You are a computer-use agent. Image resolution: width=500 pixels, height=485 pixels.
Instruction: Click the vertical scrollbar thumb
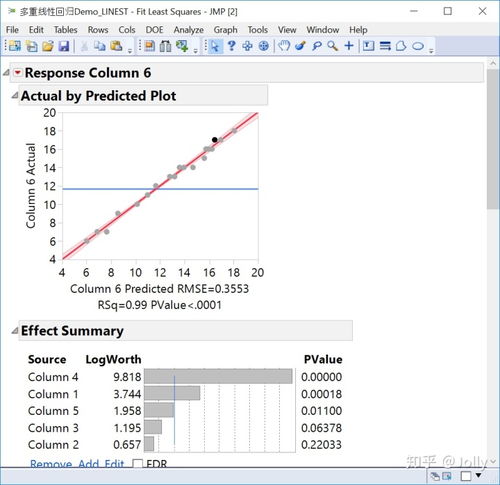493,139
